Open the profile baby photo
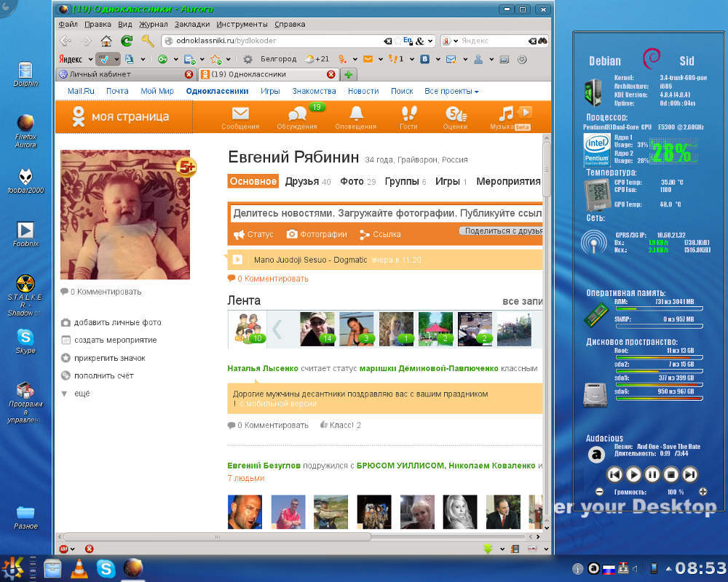Viewport: 728px width, 582px height. (125, 215)
